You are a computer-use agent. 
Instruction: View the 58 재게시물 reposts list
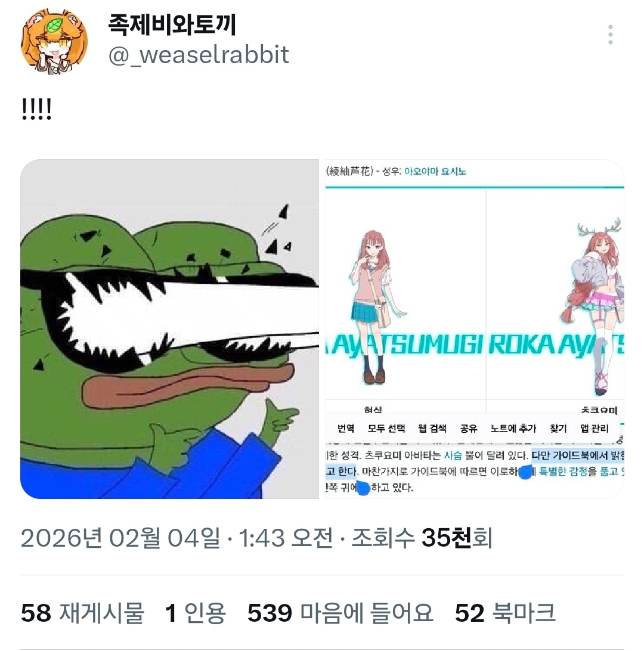click(82, 613)
